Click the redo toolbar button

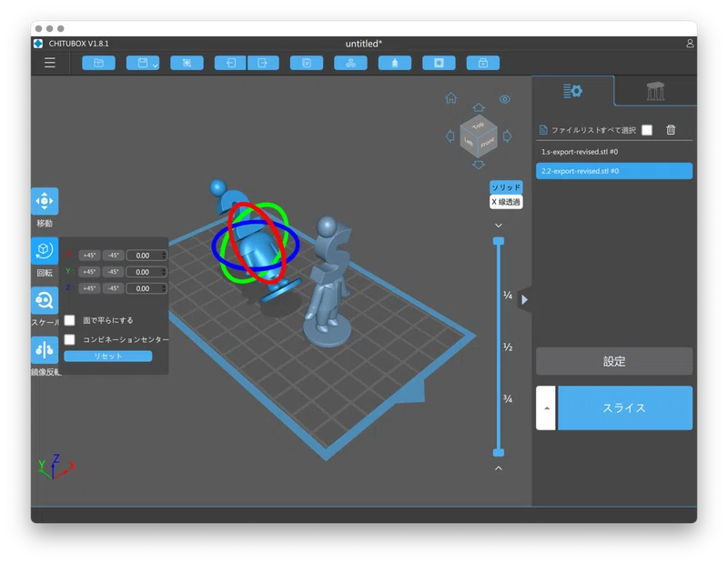[x=263, y=63]
